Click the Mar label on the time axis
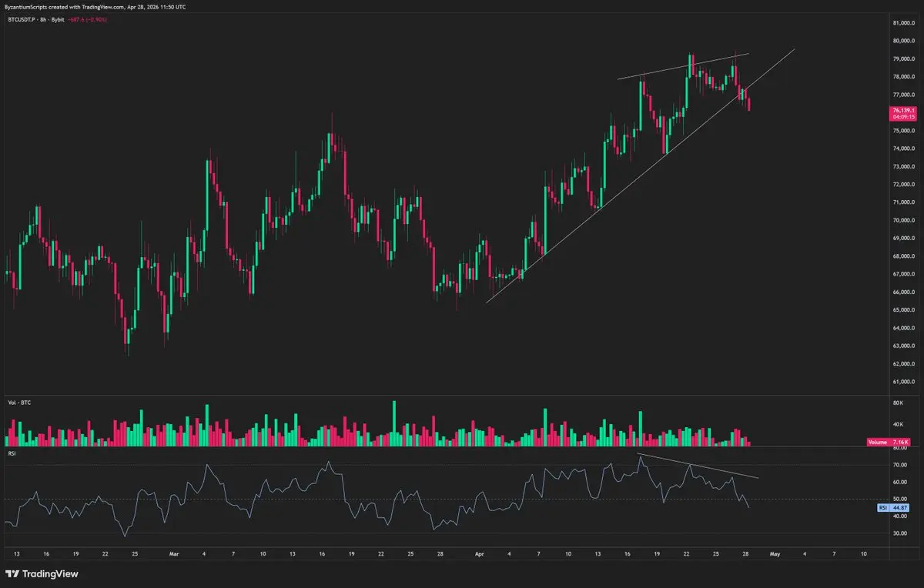This screenshot has width=924, height=588. pyautogui.click(x=174, y=553)
